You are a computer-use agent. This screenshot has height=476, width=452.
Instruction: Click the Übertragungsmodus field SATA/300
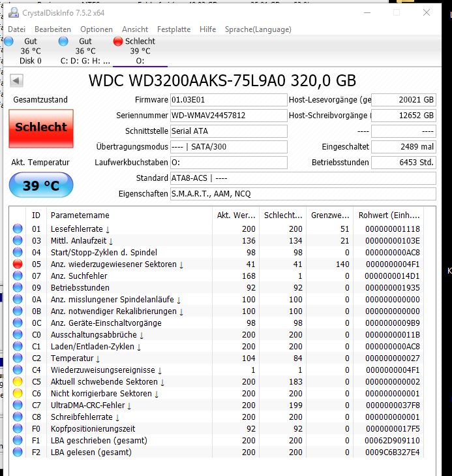point(228,147)
